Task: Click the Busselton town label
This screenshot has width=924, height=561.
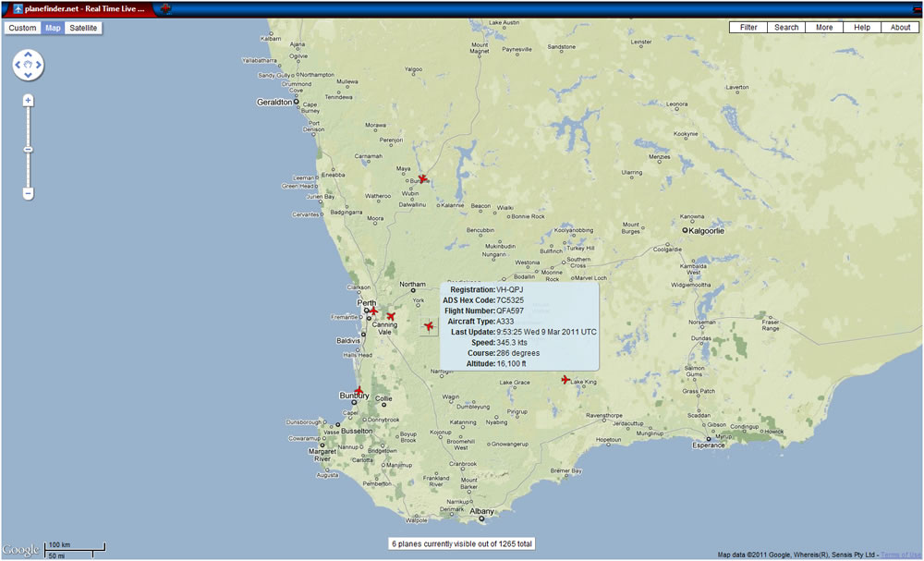Action: click(357, 431)
